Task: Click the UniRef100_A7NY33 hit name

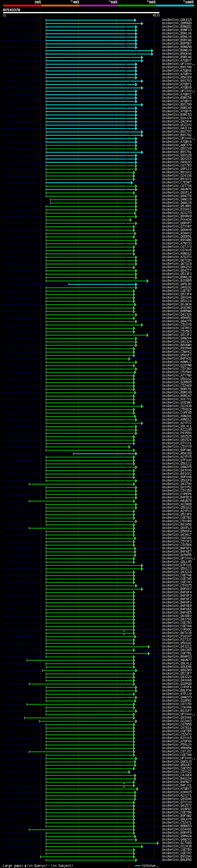Action: pos(177,243)
